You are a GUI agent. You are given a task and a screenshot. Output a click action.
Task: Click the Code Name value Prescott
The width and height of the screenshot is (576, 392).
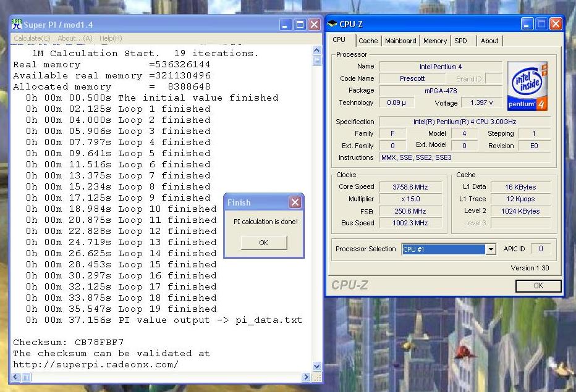click(412, 78)
